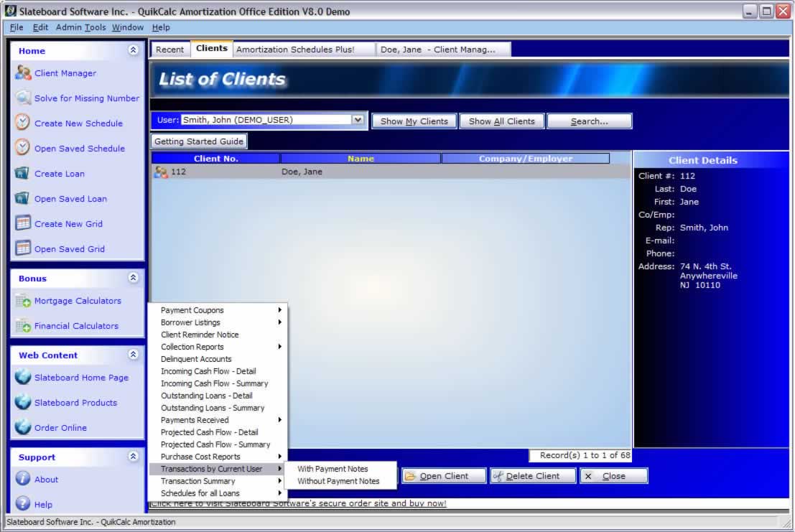
Task: Collapse the Home panel section
Action: (133, 50)
